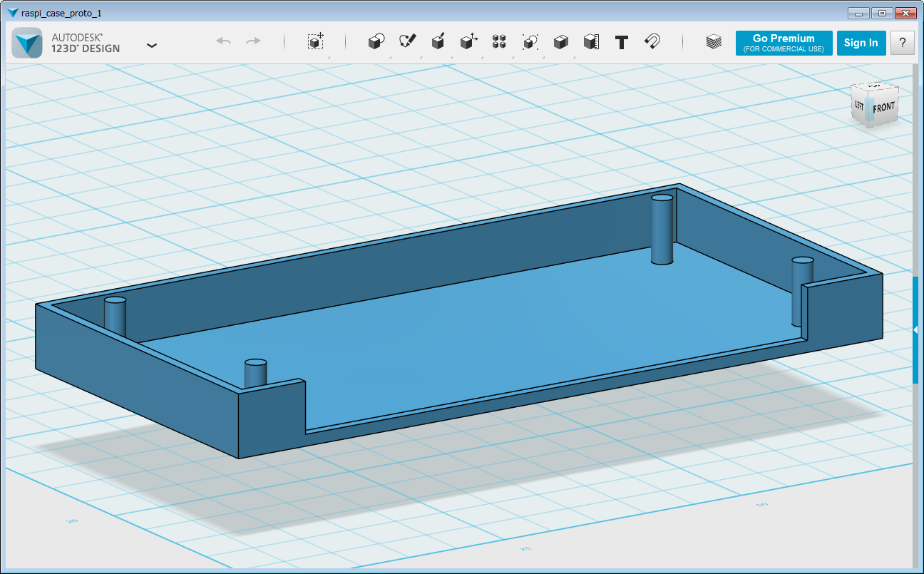Open the Material editor icon
The width and height of the screenshot is (924, 574).
pos(714,42)
